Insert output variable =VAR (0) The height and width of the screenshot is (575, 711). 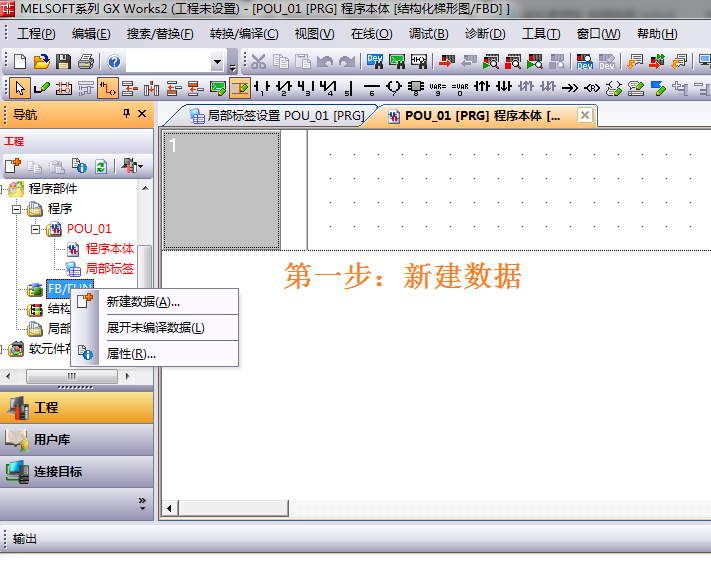(460, 88)
